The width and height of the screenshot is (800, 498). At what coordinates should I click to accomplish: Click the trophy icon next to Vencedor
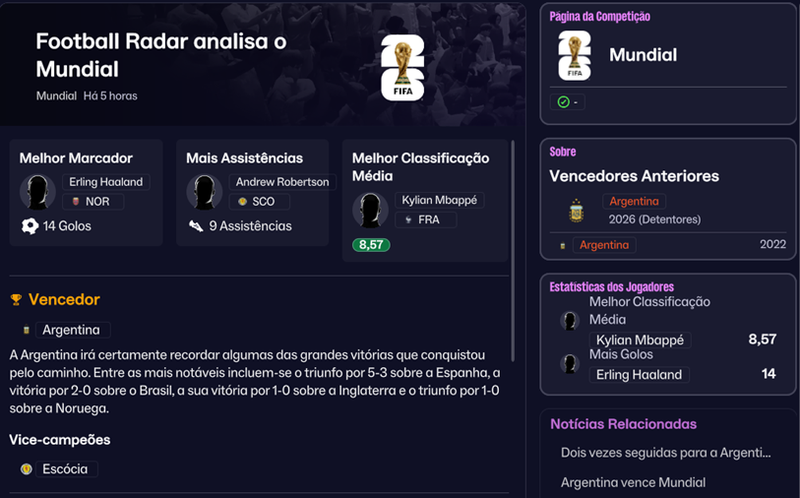coord(16,300)
